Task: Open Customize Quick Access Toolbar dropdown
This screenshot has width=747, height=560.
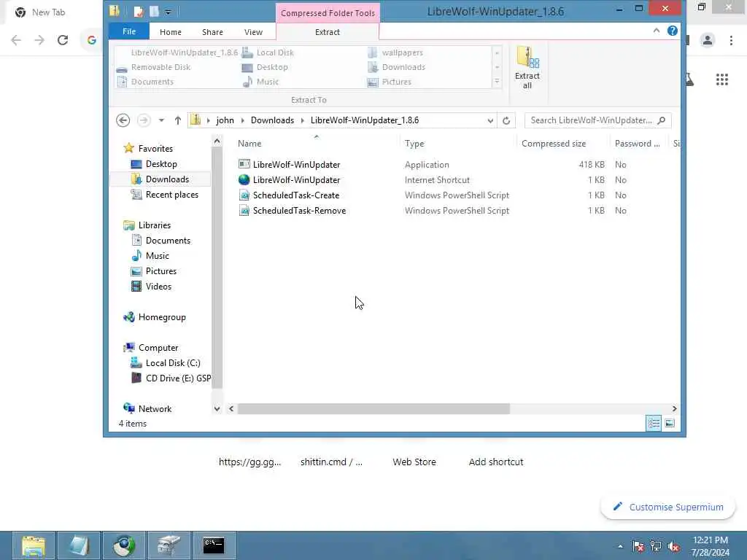Action: (168, 12)
